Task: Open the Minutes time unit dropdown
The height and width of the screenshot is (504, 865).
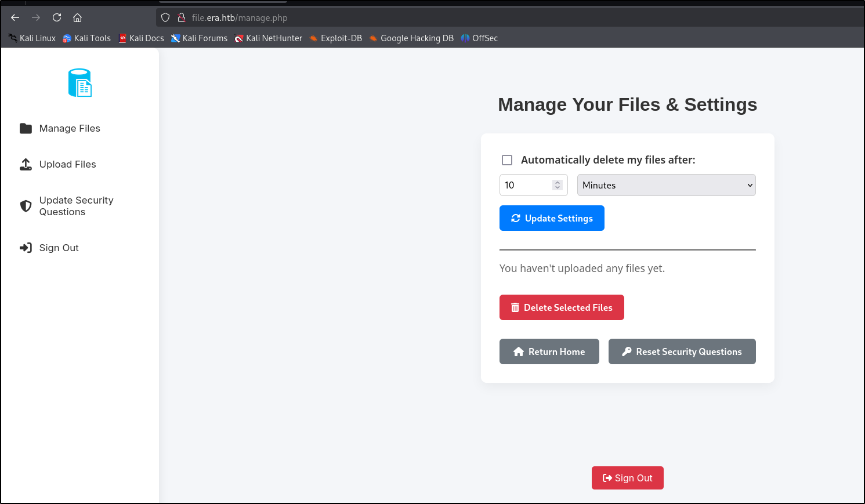Action: (666, 185)
